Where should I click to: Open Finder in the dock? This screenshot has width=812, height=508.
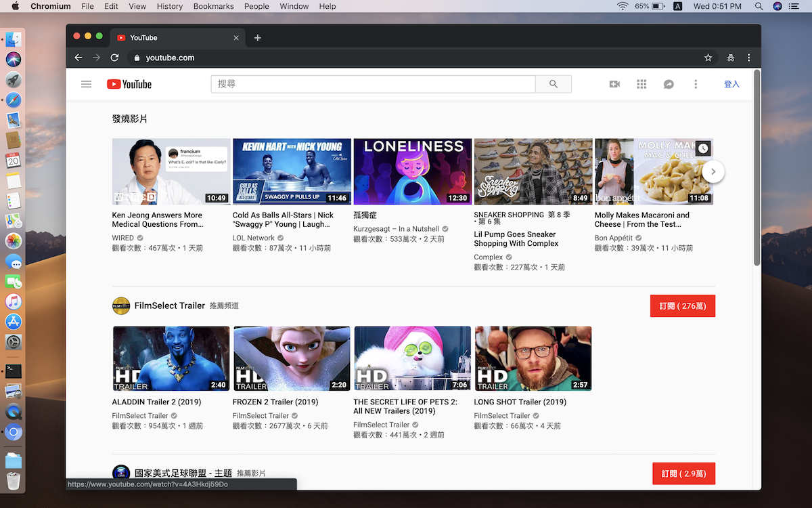point(14,39)
